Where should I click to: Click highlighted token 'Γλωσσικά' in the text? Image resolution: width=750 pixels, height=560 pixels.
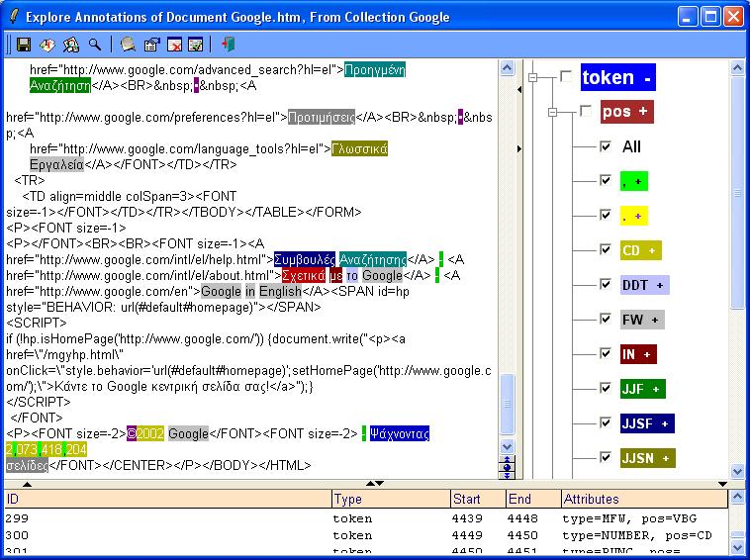coord(359,148)
